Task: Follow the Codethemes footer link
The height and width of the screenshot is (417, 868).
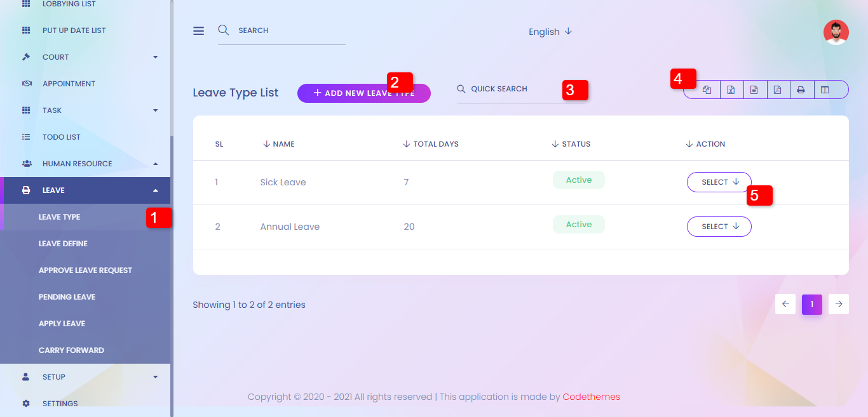Action: point(591,397)
